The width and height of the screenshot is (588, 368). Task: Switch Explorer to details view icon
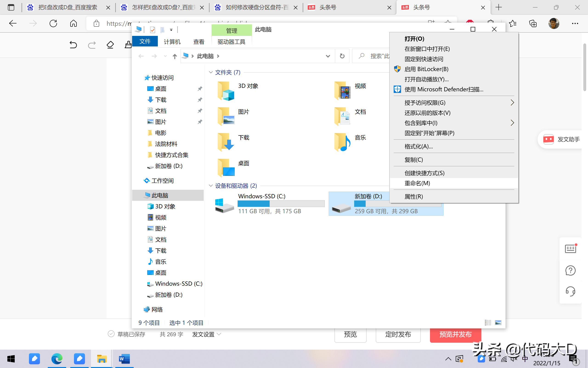click(488, 322)
